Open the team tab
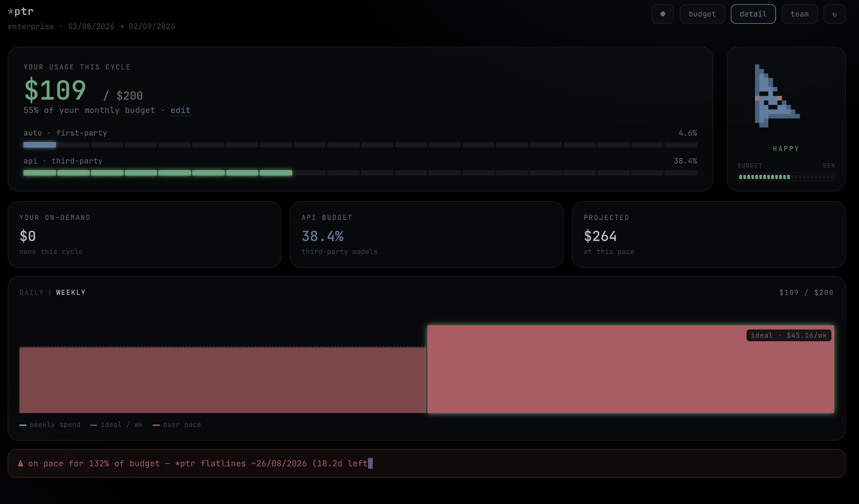 pyautogui.click(x=800, y=14)
